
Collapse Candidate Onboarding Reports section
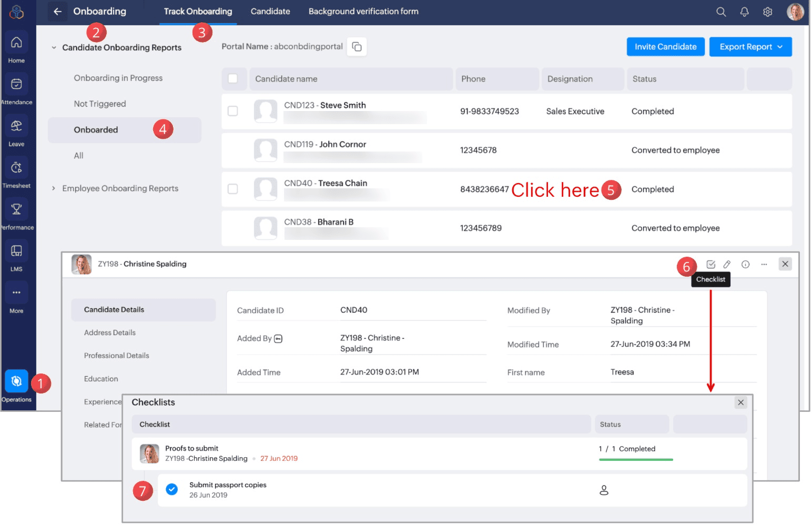[54, 48]
